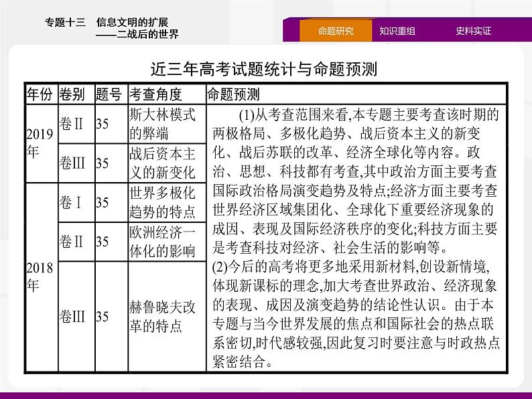Viewport: 532px width, 399px height.
Task: Select the 史料实证 tab
Action: 473,31
